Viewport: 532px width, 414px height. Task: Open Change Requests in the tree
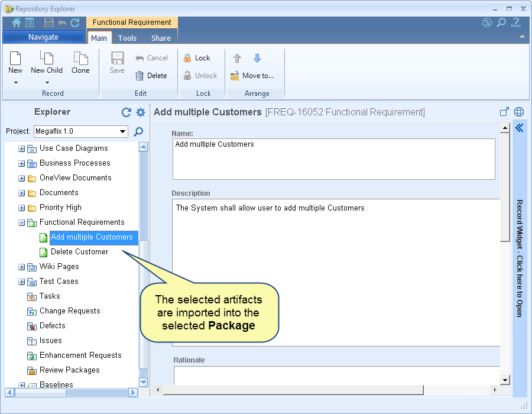click(x=70, y=311)
